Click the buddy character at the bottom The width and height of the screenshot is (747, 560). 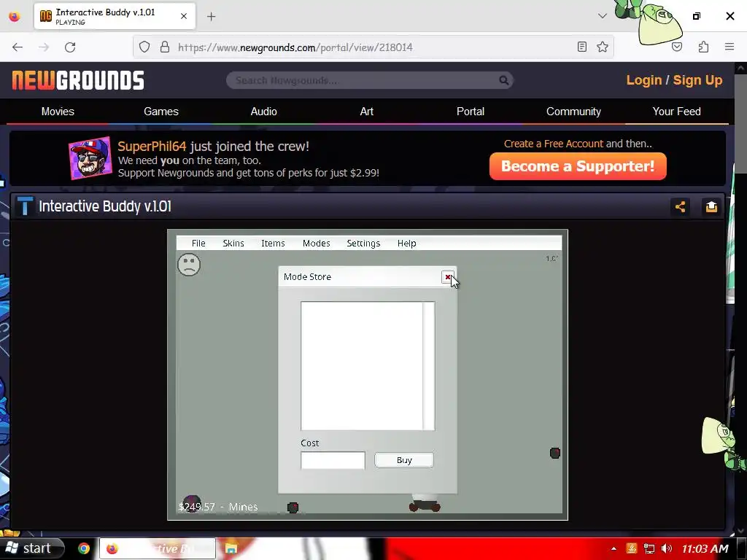pyautogui.click(x=425, y=503)
